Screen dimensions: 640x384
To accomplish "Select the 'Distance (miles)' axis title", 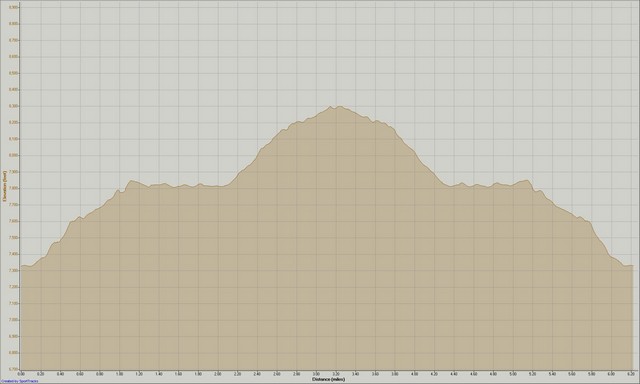I will click(x=328, y=379).
